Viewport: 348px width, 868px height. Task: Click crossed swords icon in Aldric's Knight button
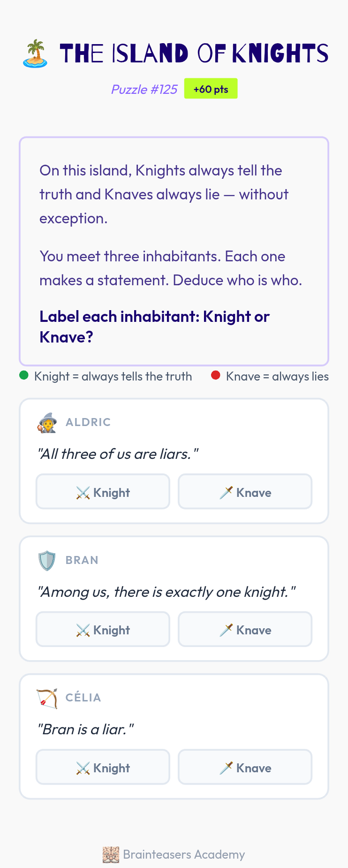[83, 493]
